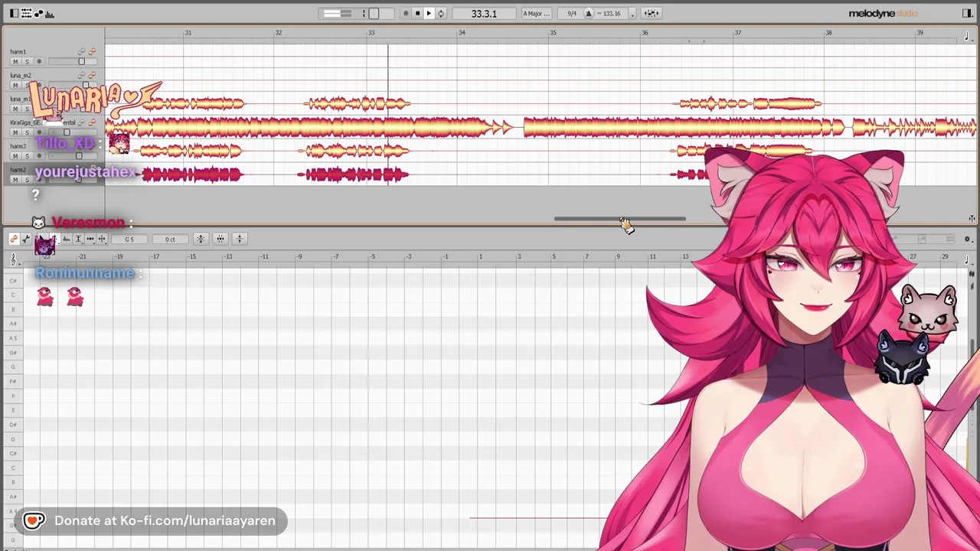Jump to bar 32 on the timeline ruler

click(x=279, y=33)
